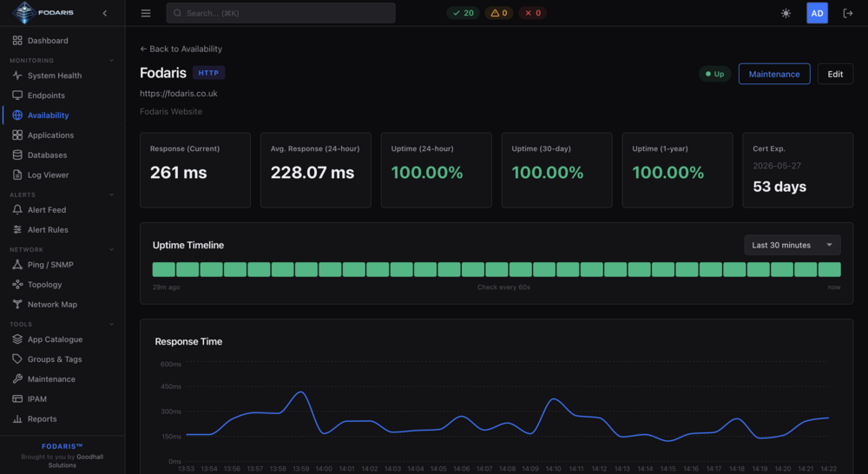Click the Edit button
Viewport: 868px width, 474px height.
[835, 74]
